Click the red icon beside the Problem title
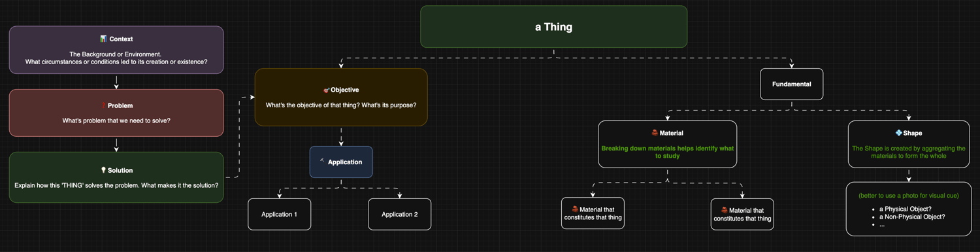The width and height of the screenshot is (980, 252). pos(103,105)
